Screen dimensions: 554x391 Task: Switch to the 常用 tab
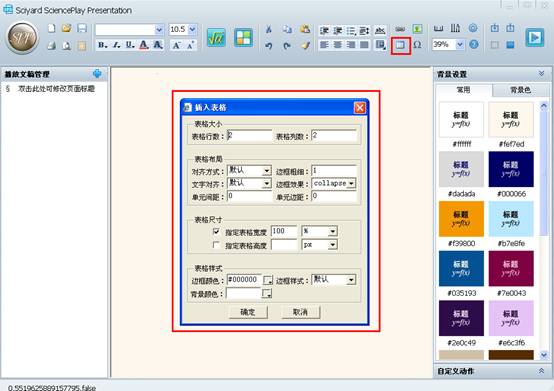tap(463, 90)
